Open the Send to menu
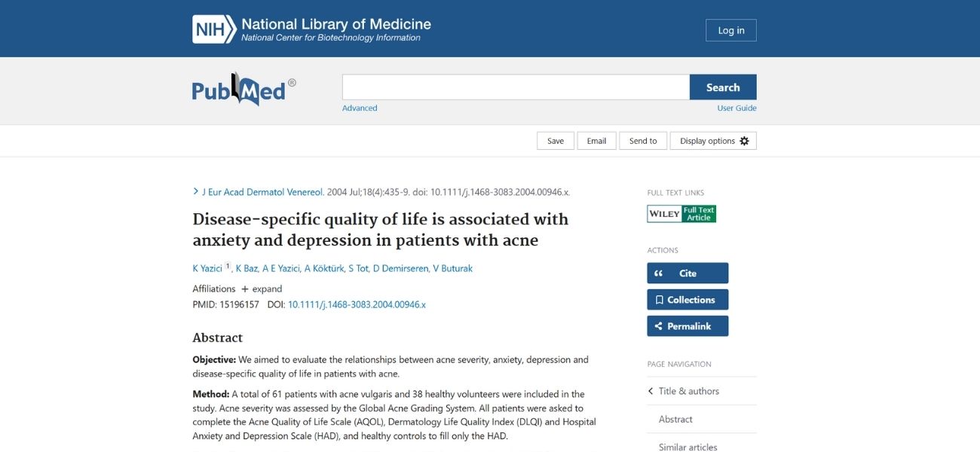This screenshot has width=980, height=452. pyautogui.click(x=642, y=140)
